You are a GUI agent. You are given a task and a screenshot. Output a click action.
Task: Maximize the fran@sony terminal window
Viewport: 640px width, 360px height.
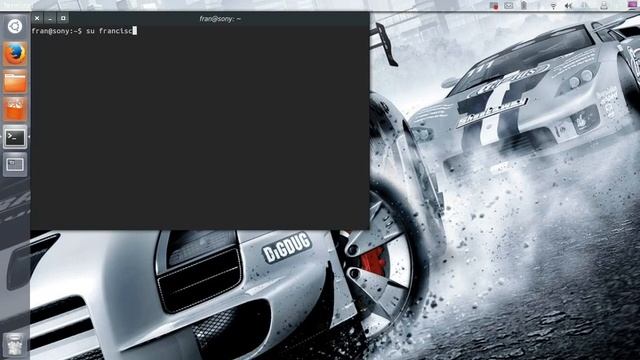click(63, 18)
